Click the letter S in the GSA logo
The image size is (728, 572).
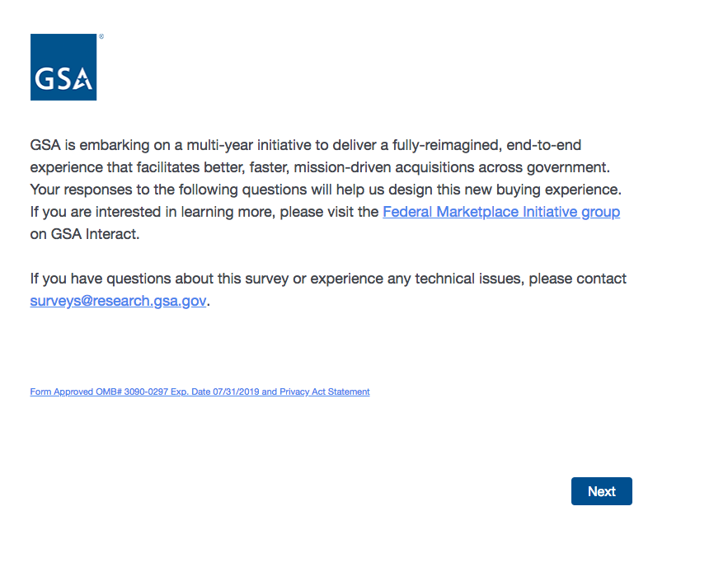63,80
